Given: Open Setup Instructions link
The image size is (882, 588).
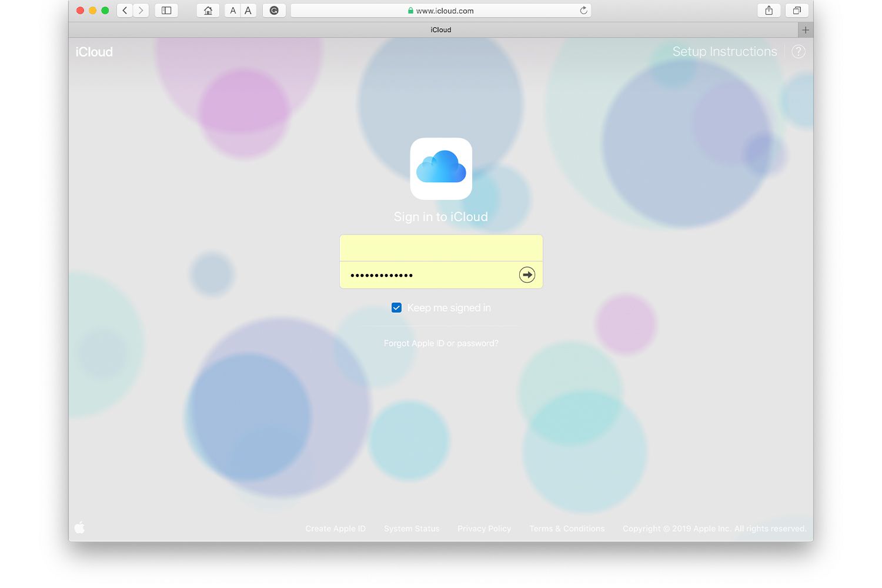Looking at the screenshot, I should [724, 52].
